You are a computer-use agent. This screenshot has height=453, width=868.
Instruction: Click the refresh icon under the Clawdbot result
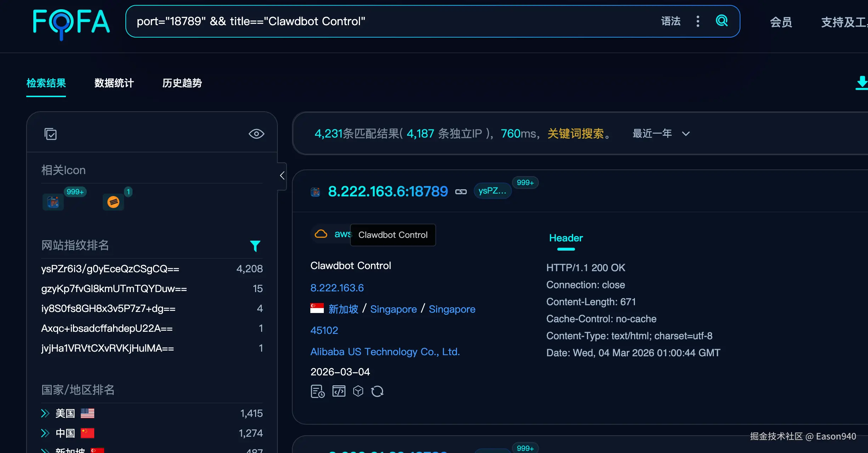coord(377,391)
